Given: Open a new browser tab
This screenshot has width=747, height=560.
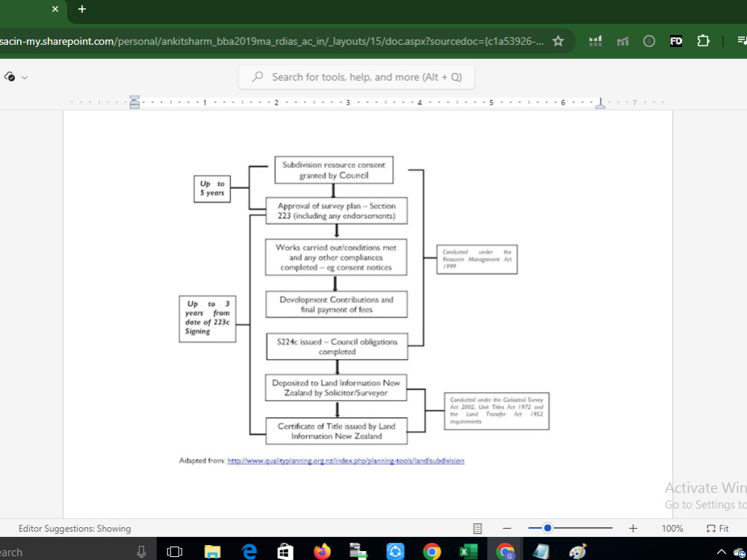Looking at the screenshot, I should (81, 10).
